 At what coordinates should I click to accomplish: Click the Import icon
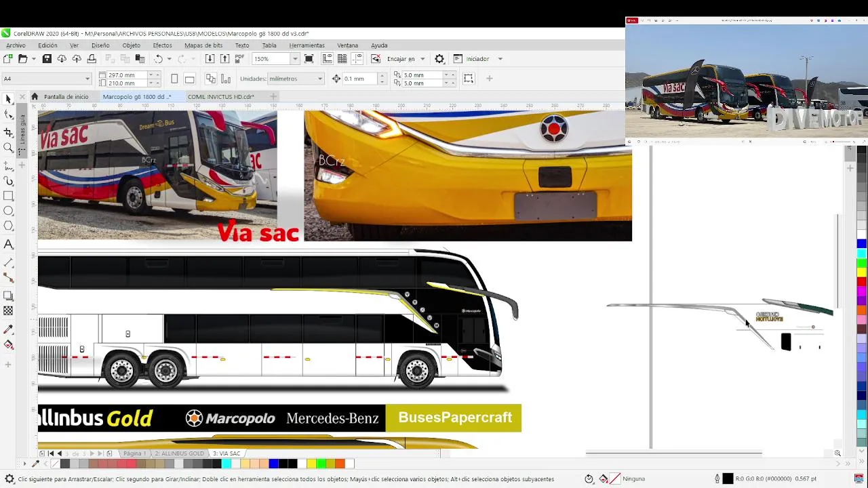(210, 59)
